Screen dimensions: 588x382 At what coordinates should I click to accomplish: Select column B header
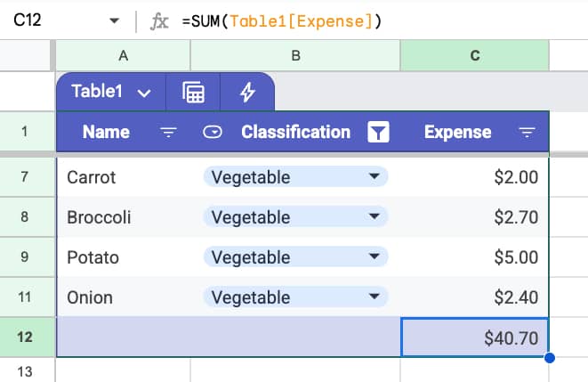click(295, 55)
